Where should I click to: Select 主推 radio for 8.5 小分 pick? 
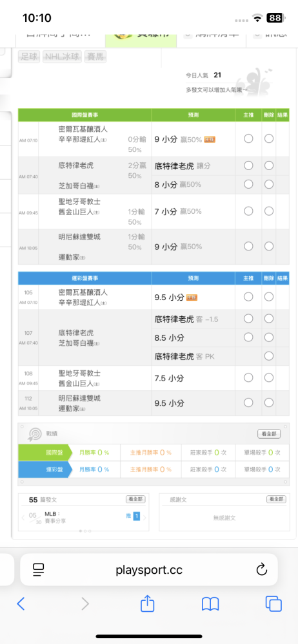pos(248,337)
